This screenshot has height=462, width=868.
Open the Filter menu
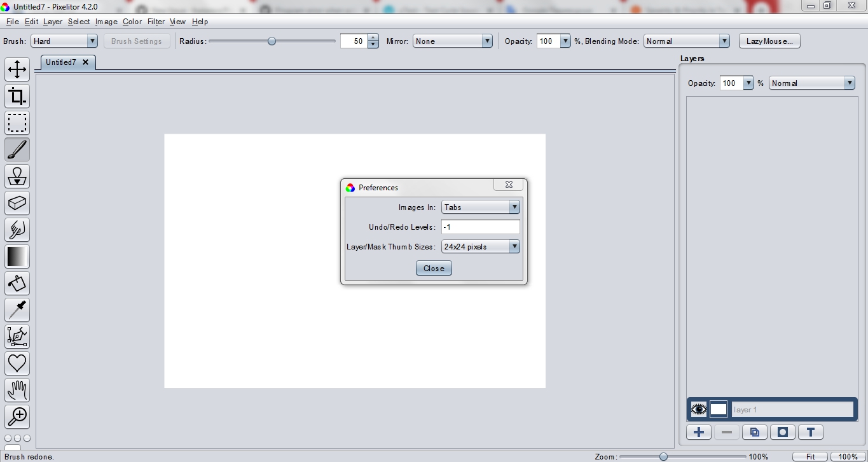(x=156, y=22)
